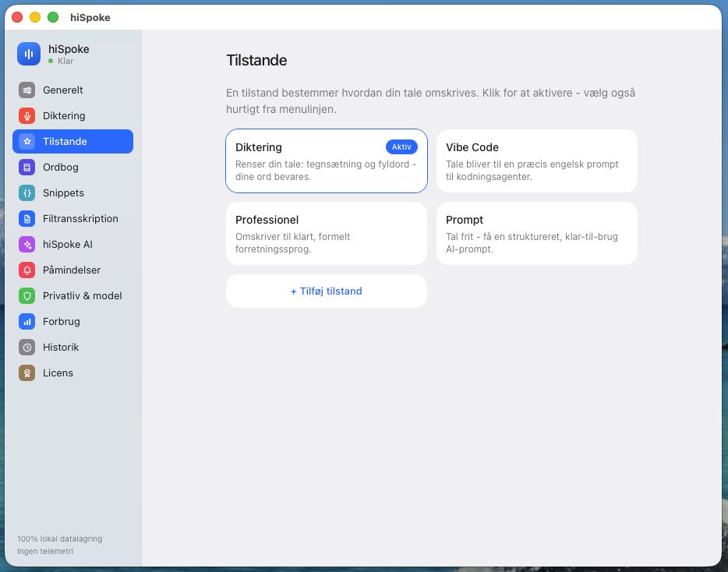Click the hiSpoke waveform app logo

point(29,54)
